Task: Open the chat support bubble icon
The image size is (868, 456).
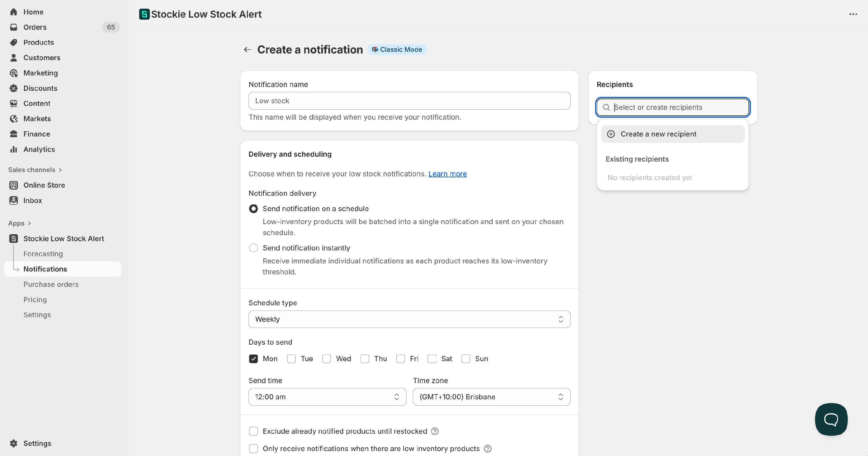Action: pyautogui.click(x=831, y=419)
